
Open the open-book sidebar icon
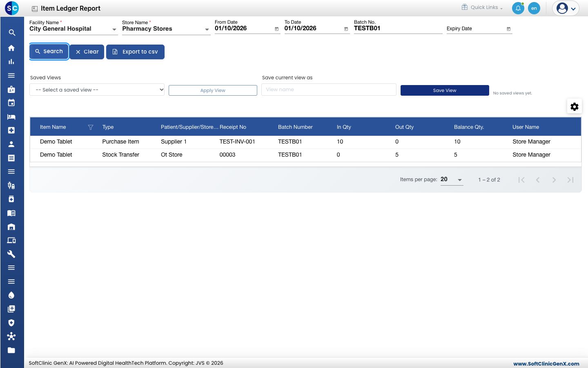[x=11, y=213]
